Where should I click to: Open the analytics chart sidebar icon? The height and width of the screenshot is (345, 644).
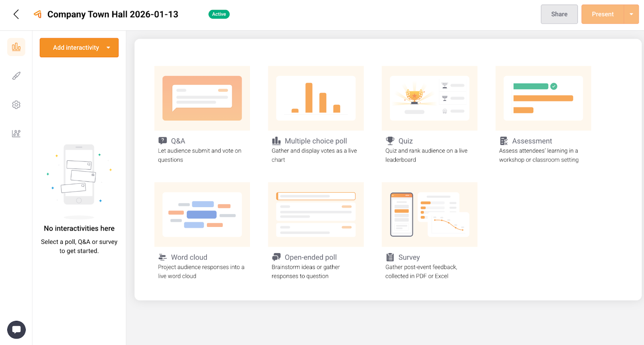click(x=16, y=133)
